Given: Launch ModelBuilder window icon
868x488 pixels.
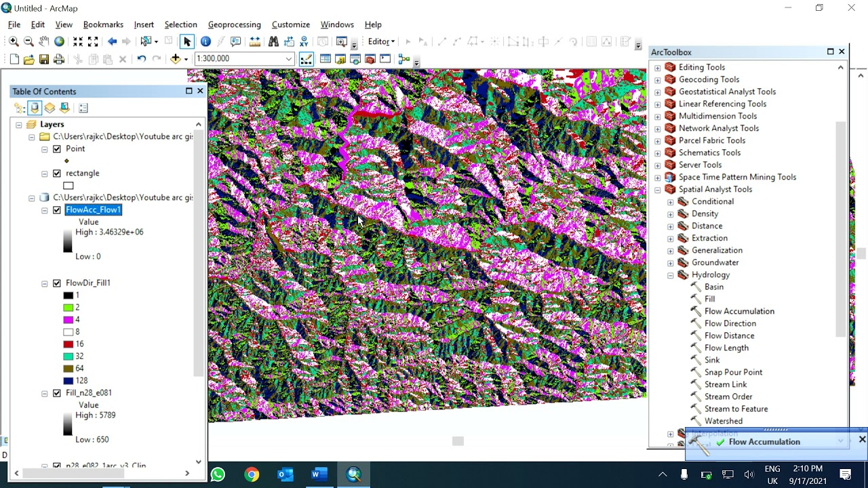Looking at the screenshot, I should pyautogui.click(x=404, y=59).
